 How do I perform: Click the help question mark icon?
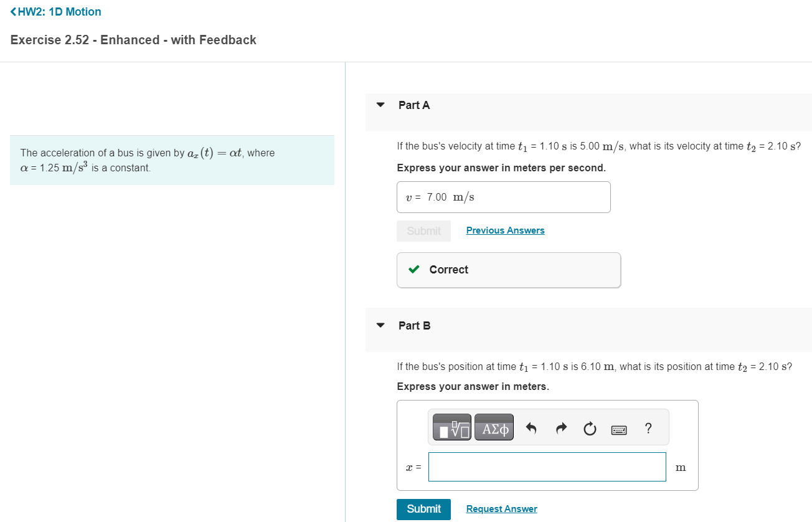pos(648,428)
